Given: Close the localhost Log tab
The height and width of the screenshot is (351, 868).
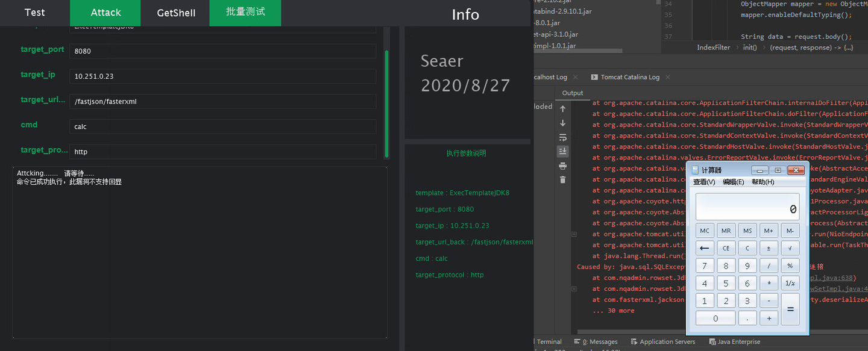Looking at the screenshot, I should [x=575, y=77].
